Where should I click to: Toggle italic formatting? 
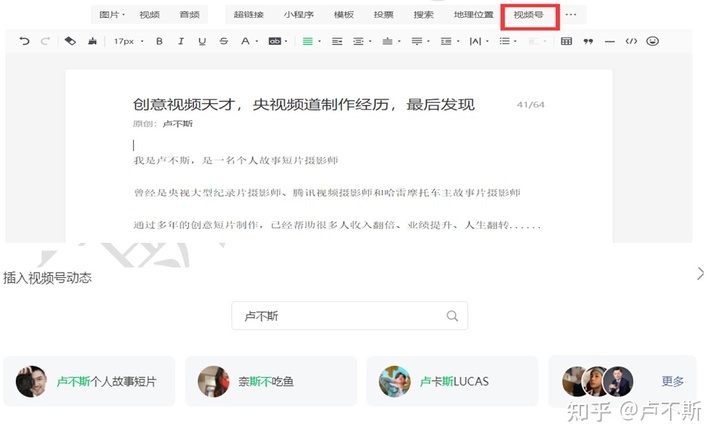coord(181,41)
